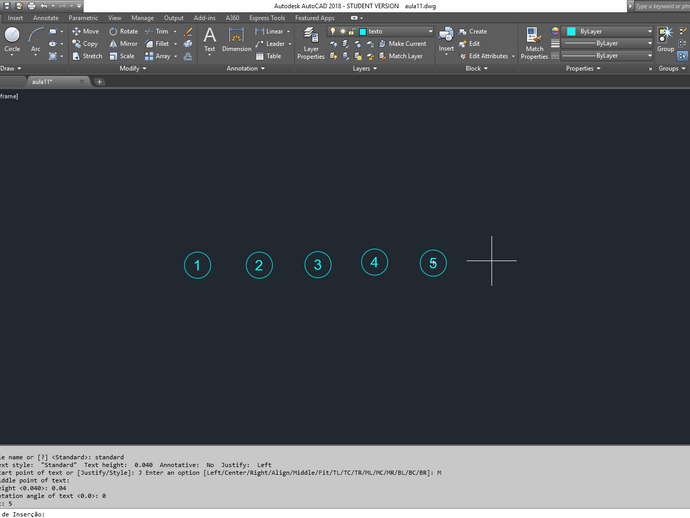690x518 pixels.
Task: Expand the Modify panel
Action: click(133, 68)
